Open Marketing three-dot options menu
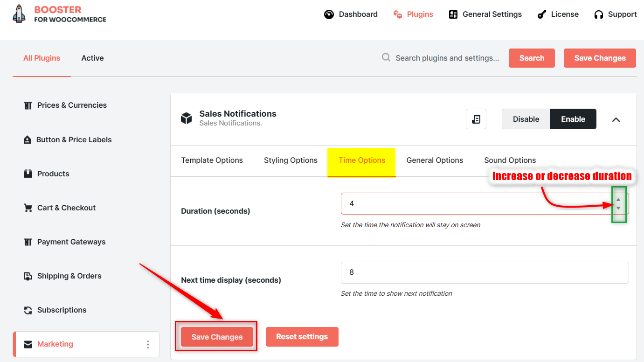The height and width of the screenshot is (362, 644). [148, 344]
